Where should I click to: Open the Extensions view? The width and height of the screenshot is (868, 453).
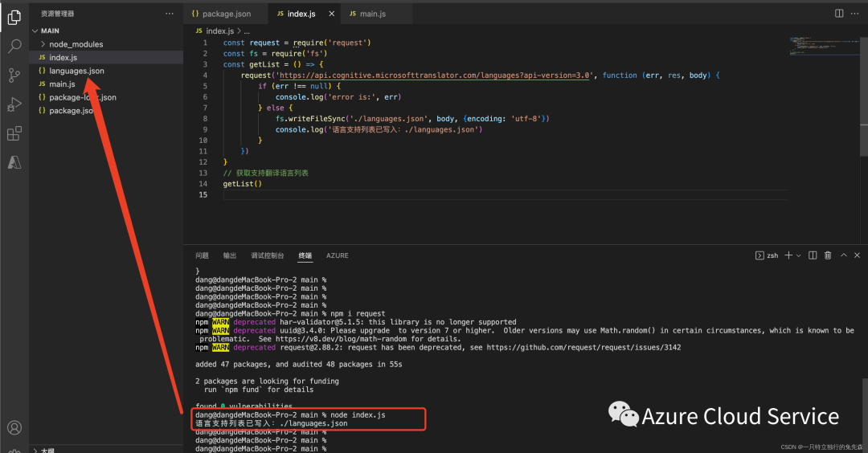[x=14, y=133]
